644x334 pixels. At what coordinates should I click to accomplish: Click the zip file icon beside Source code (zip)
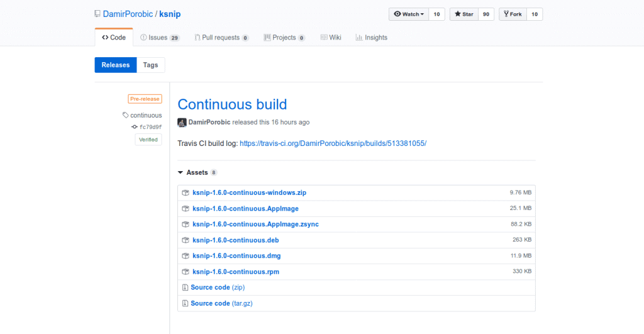tap(185, 287)
